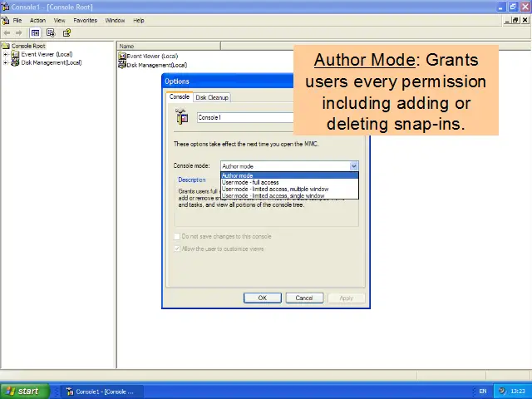Image resolution: width=532 pixels, height=399 pixels.
Task: Toggle the Show/Hide Console Tree icon
Action: click(x=35, y=32)
